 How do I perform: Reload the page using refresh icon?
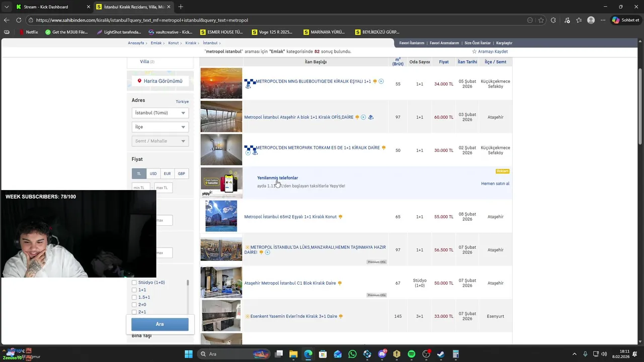pyautogui.click(x=19, y=20)
